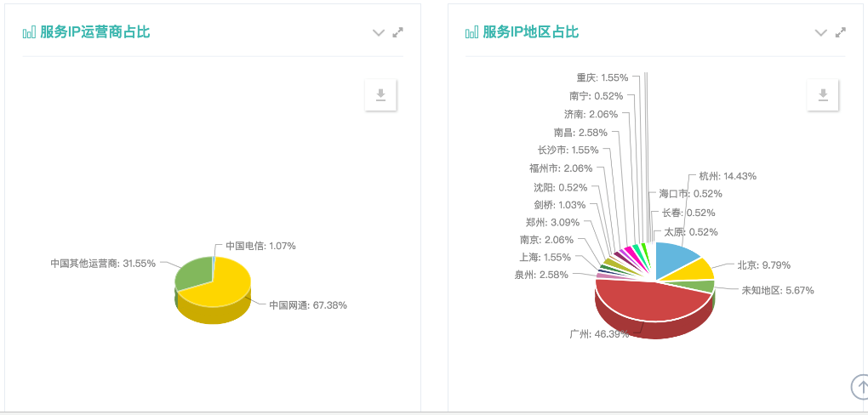868x415 pixels.
Task: Click the 未知地区: 5.67% label
Action: 778,290
